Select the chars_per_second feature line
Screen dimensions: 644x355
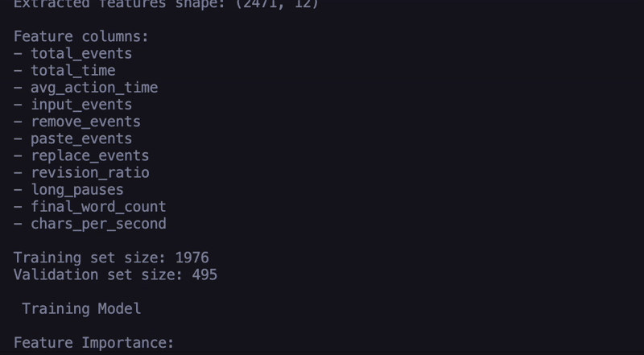coord(98,224)
